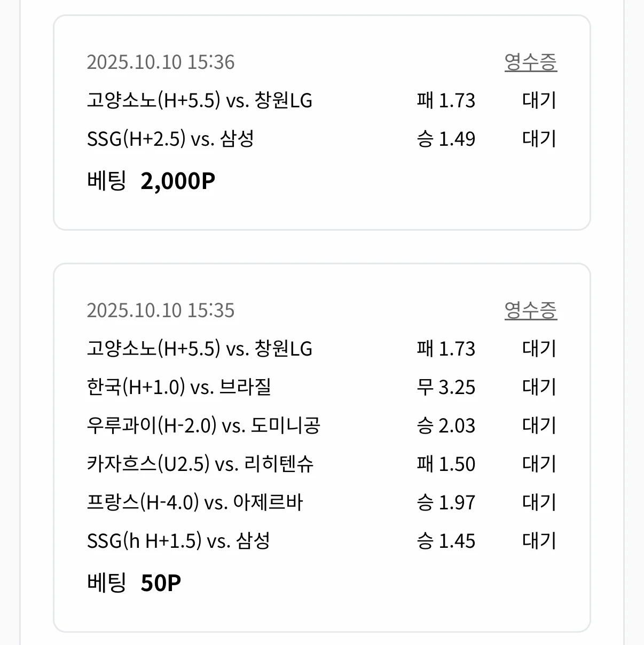Click the 베팅 50P amount

pos(160,583)
